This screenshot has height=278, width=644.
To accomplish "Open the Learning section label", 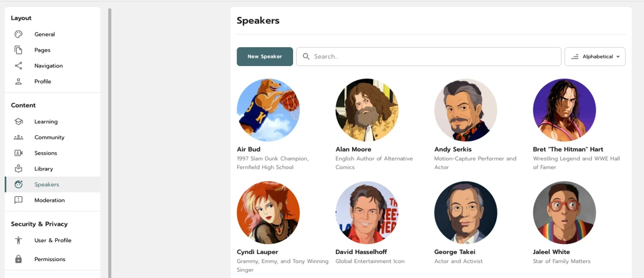I will 46,121.
